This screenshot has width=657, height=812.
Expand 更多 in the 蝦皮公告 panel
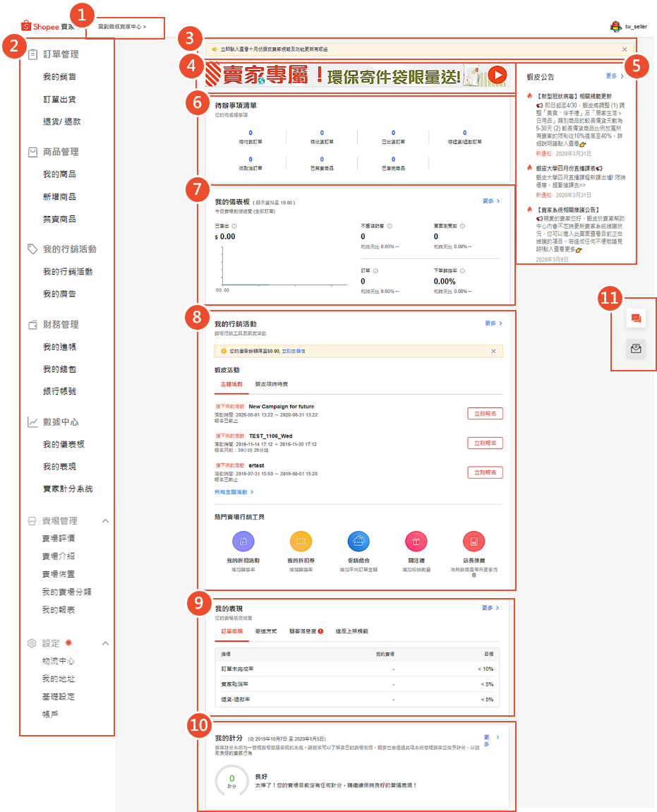[x=615, y=76]
